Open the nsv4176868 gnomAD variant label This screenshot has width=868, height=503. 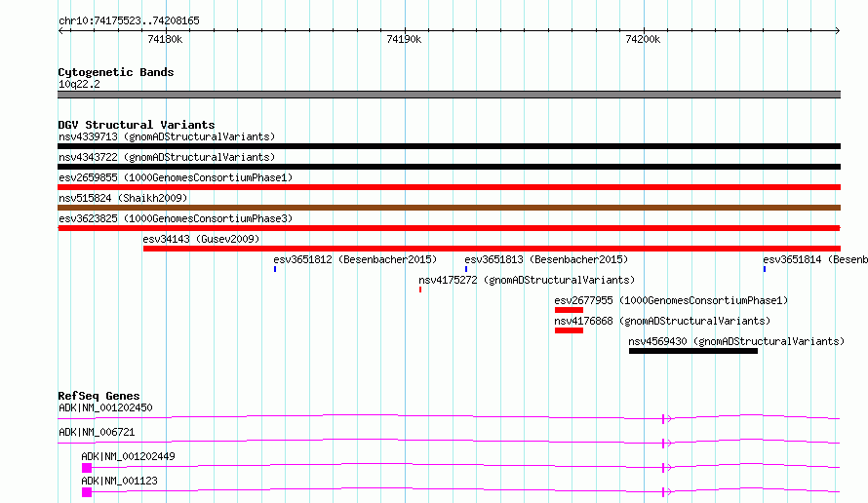[x=662, y=321]
